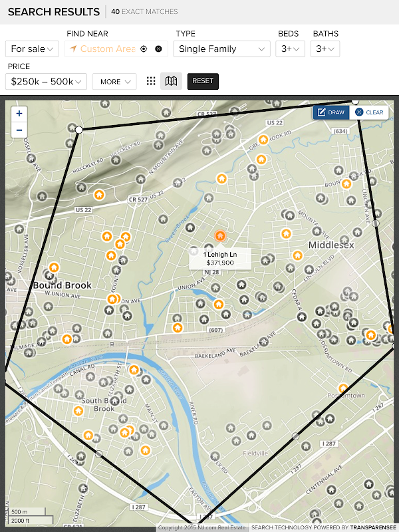Click the DRAW button on map
This screenshot has height=532, width=399.
click(331, 112)
